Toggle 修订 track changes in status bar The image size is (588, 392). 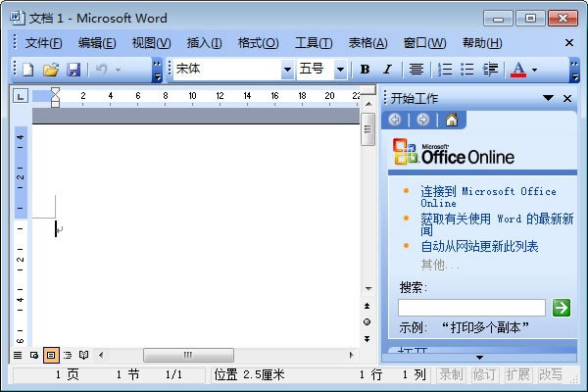click(x=484, y=374)
